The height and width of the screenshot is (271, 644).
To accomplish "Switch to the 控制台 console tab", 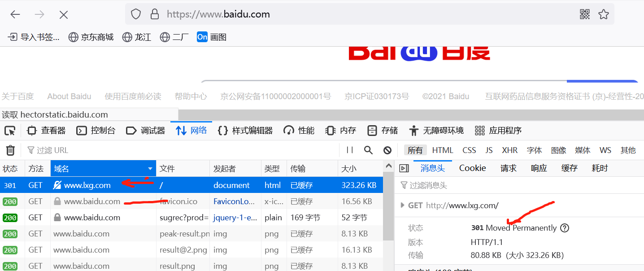I will [96, 131].
